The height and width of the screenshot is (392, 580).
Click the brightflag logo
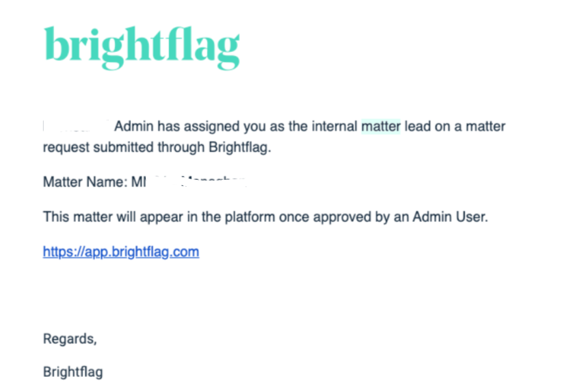(142, 45)
